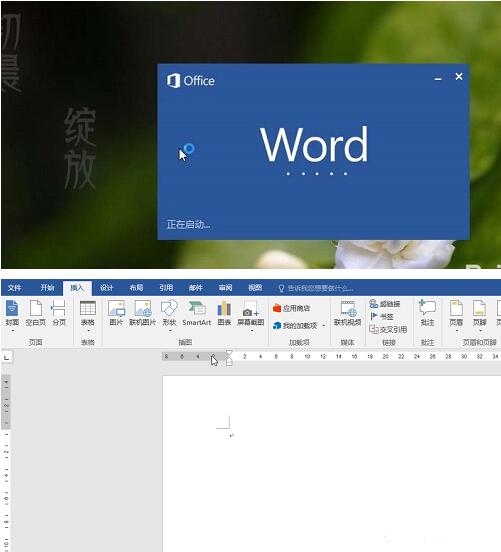
Task: Open the File (文件) tab
Action: [15, 288]
